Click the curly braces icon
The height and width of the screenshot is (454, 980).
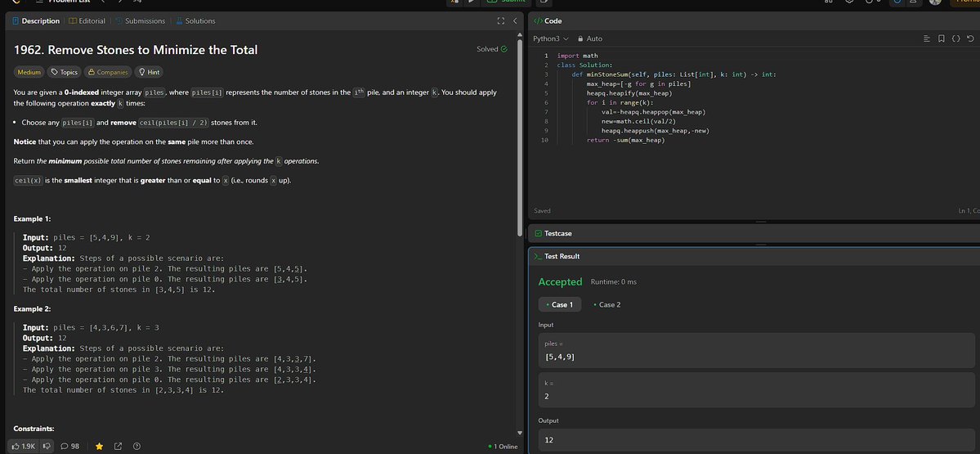[x=955, y=38]
